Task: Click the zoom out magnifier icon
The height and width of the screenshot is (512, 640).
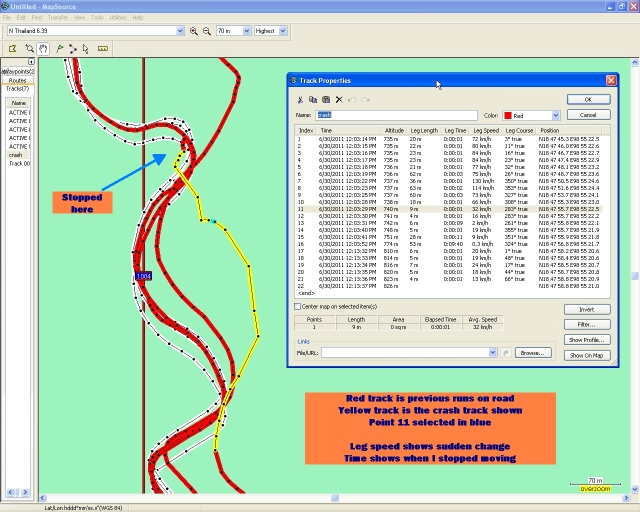Action: 207,31
